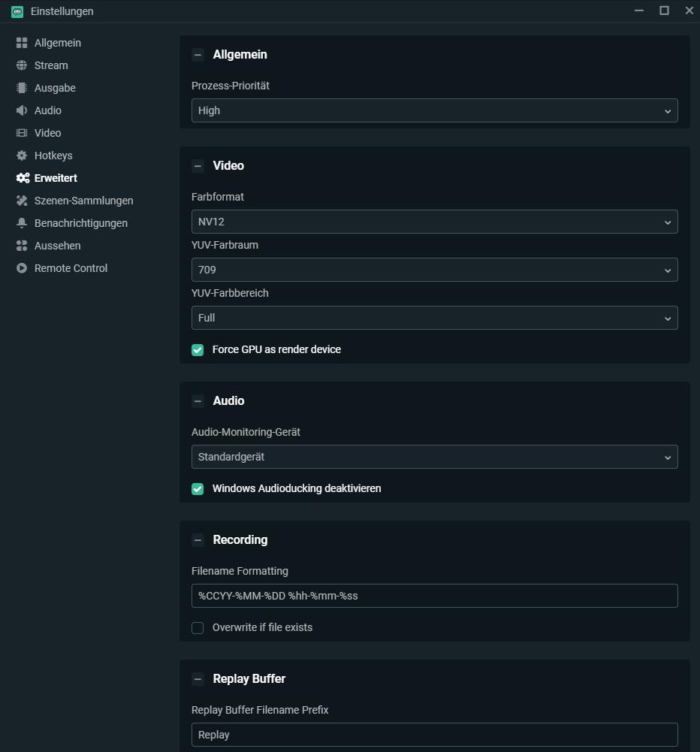700x752 pixels.
Task: Click the Audio speaker icon in sidebar
Action: 22,110
